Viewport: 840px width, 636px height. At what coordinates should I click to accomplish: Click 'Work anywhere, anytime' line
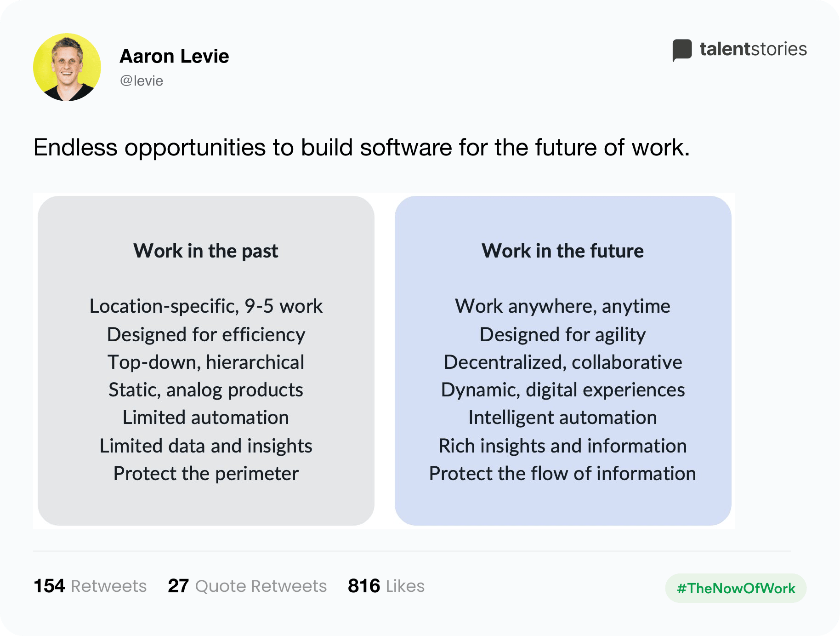(562, 307)
